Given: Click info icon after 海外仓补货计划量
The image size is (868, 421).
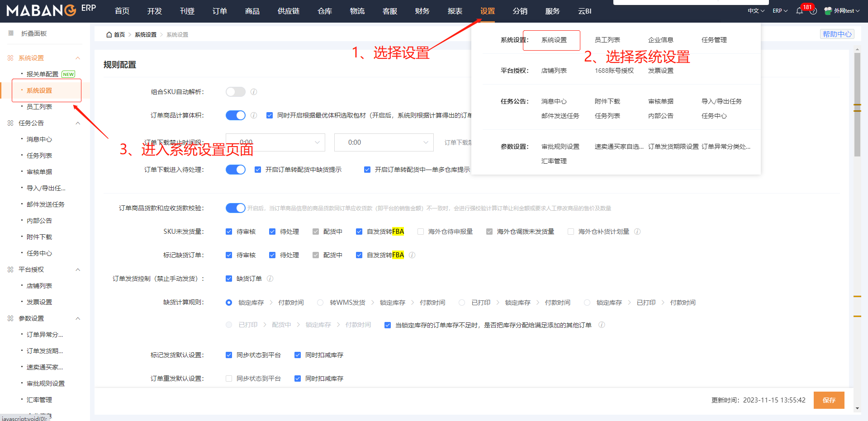Looking at the screenshot, I should 637,232.
